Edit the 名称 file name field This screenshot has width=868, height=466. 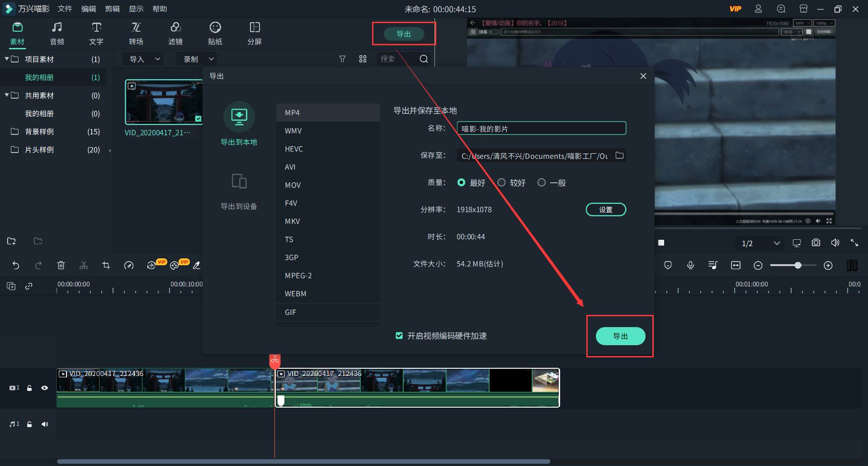click(541, 128)
